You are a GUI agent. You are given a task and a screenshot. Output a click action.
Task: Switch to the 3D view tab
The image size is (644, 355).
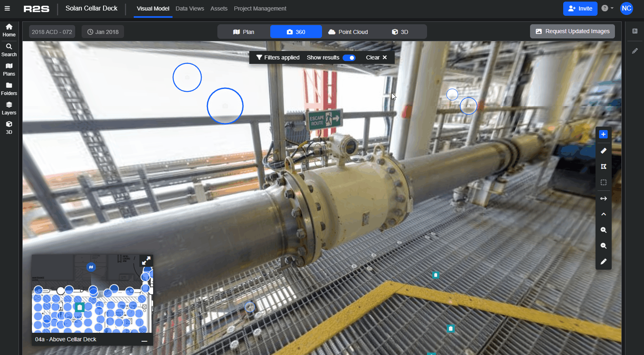(400, 32)
